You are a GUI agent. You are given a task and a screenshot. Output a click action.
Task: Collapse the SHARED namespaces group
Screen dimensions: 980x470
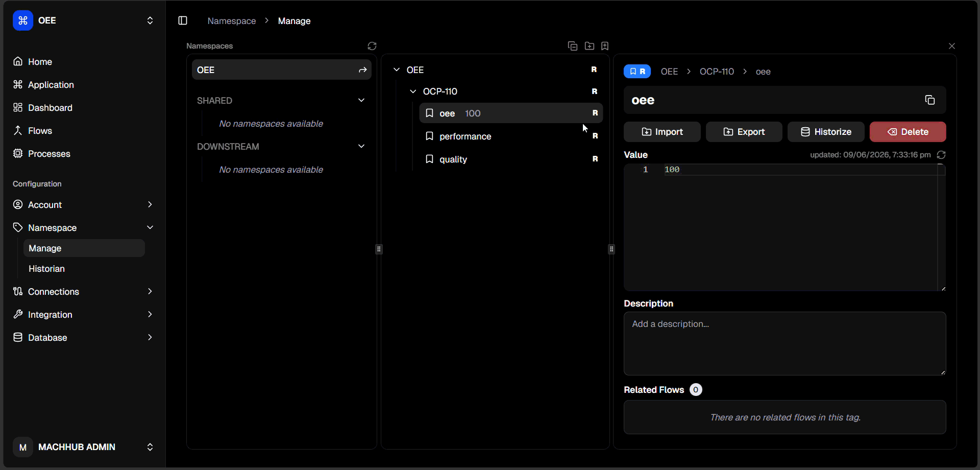361,100
